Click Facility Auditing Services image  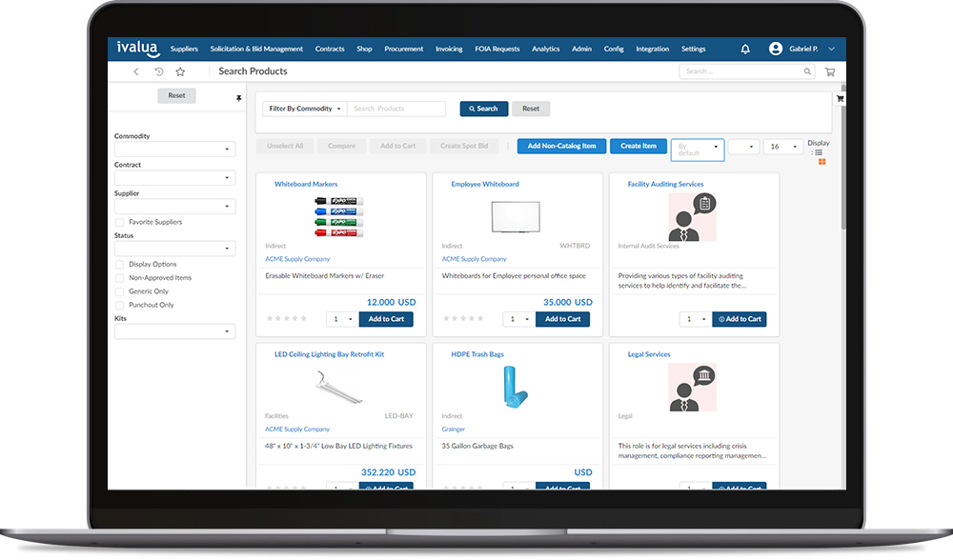(692, 217)
